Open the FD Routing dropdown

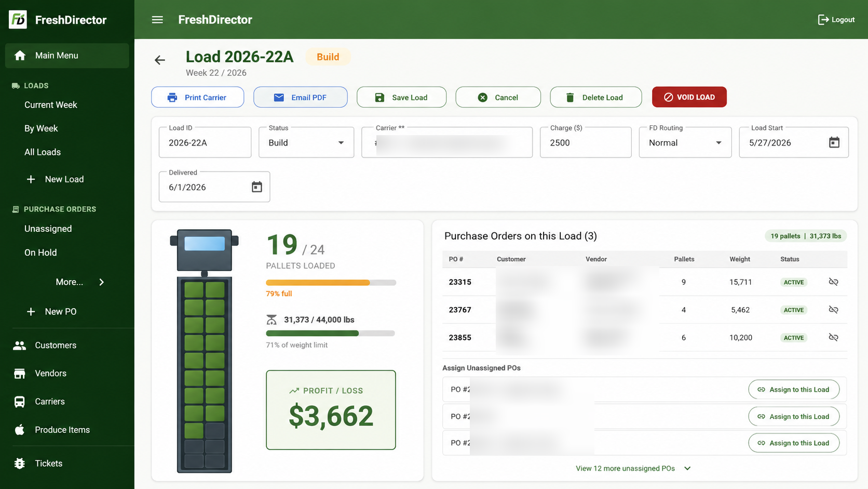[685, 142]
